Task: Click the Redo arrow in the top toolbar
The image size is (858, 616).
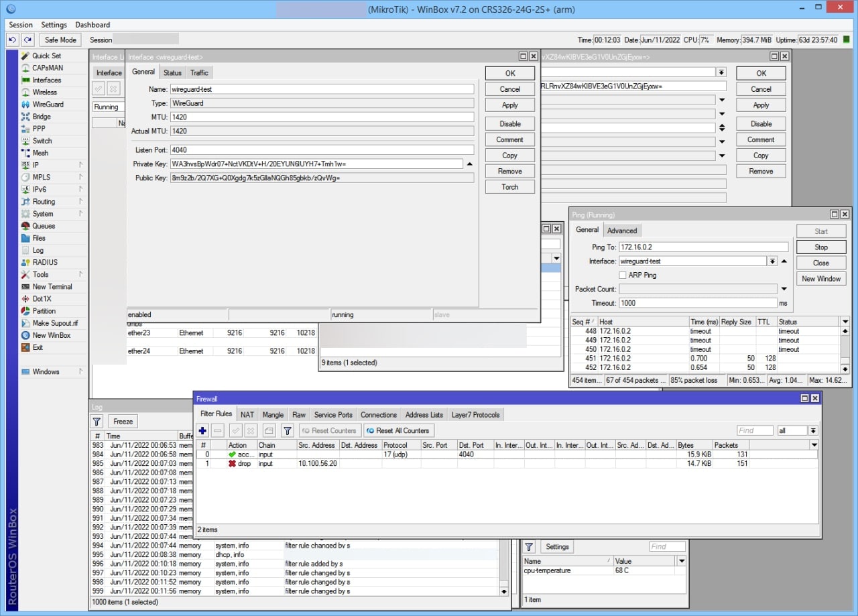Action: [x=27, y=40]
